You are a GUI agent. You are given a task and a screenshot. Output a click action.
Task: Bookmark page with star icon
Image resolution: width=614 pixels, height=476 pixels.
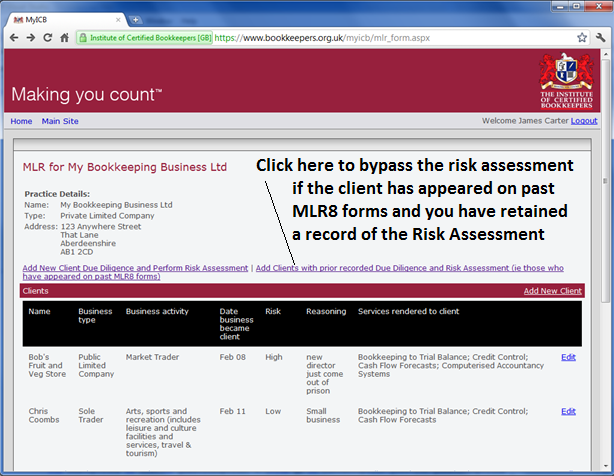[x=582, y=38]
